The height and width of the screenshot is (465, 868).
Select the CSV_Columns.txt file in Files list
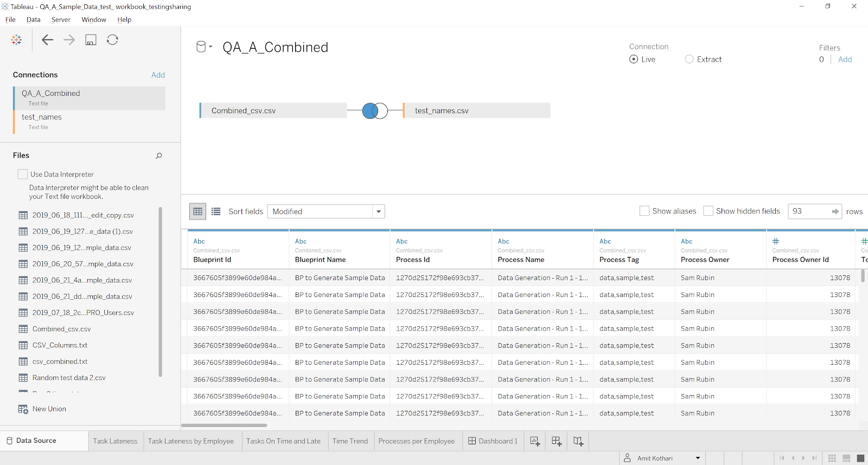point(60,345)
